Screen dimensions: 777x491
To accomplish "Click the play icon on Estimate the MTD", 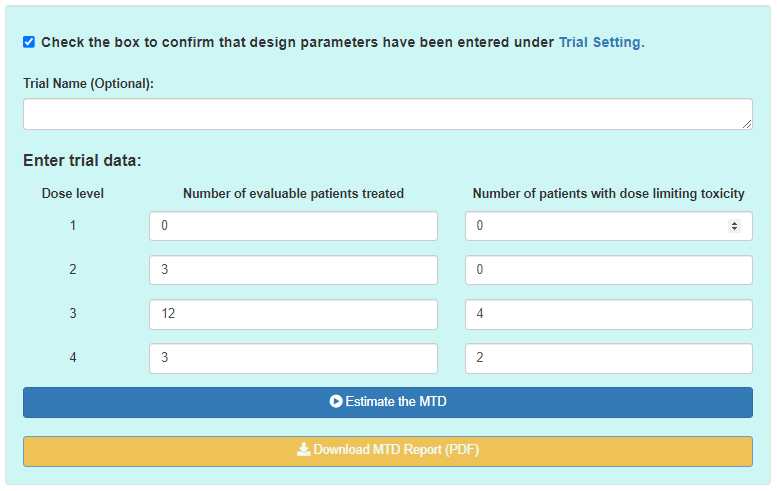I will 336,402.
